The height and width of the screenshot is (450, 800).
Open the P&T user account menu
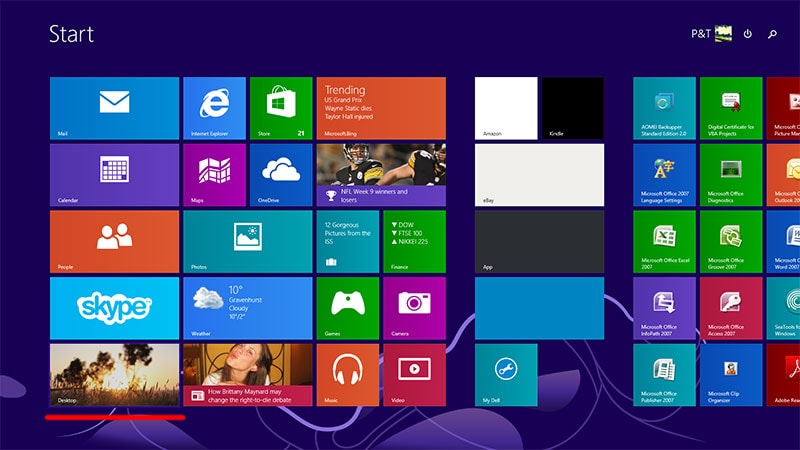pyautogui.click(x=712, y=34)
